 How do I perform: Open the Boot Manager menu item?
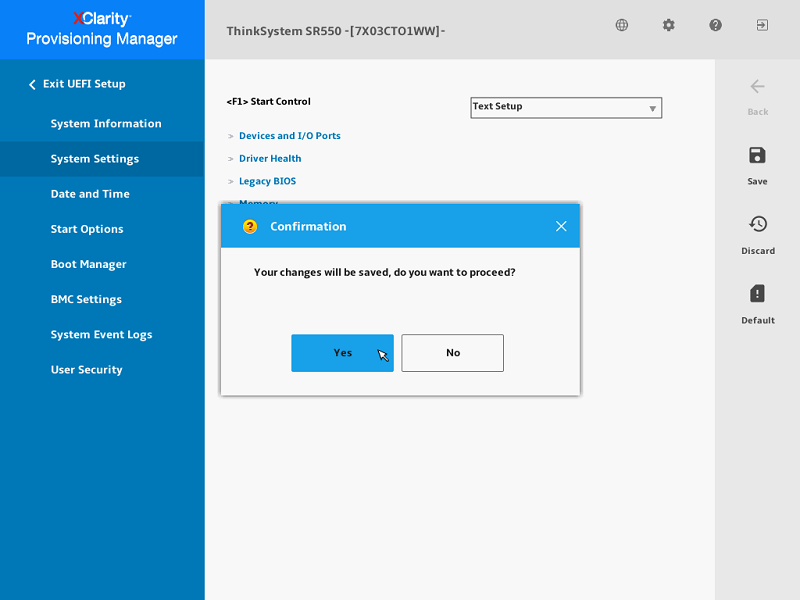coord(88,265)
